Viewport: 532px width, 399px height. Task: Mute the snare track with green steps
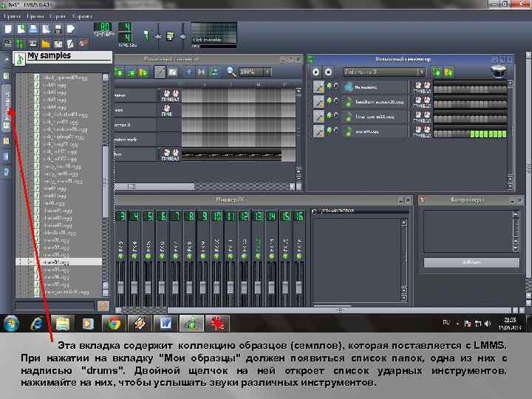[329, 130]
